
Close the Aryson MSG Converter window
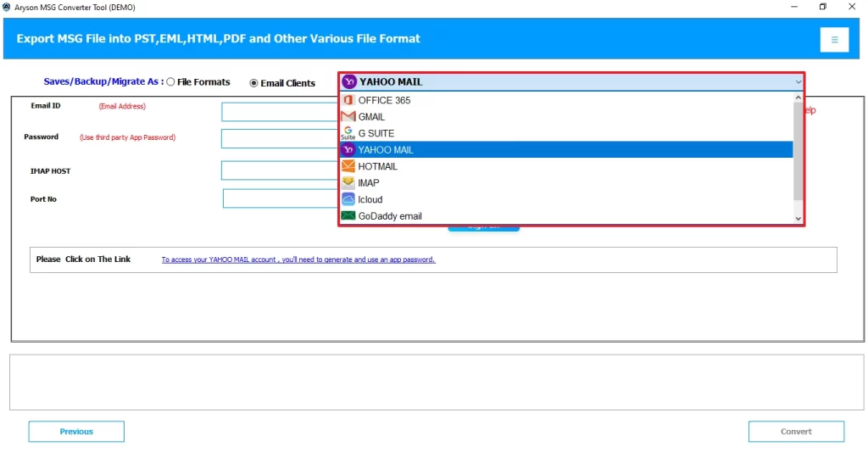click(852, 7)
